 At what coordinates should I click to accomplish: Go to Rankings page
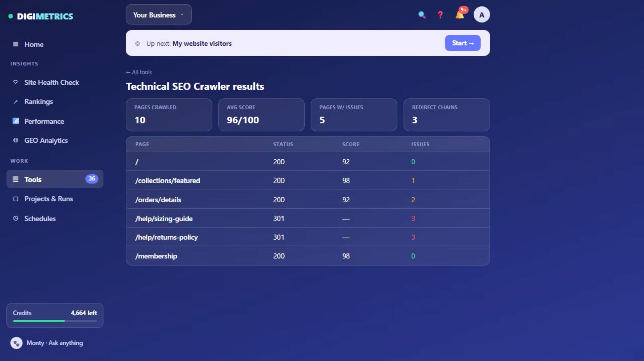coord(55,102)
